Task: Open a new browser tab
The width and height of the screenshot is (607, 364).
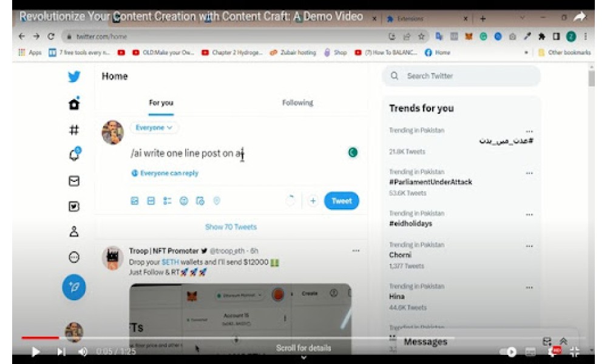Action: (483, 19)
